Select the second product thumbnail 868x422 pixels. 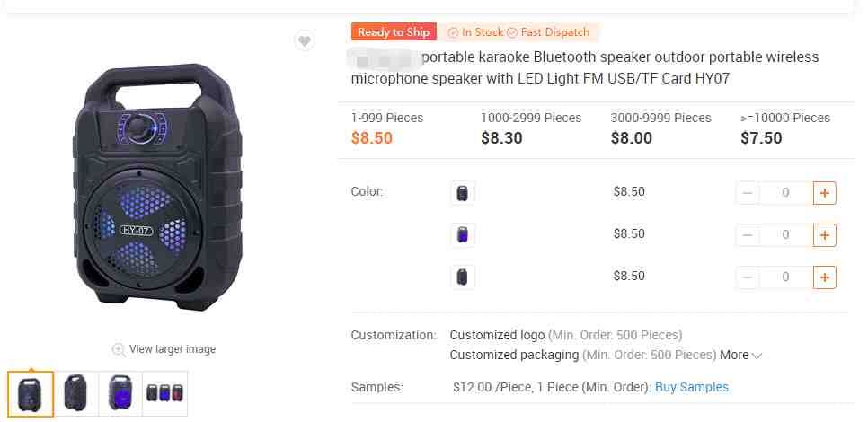pyautogui.click(x=76, y=393)
